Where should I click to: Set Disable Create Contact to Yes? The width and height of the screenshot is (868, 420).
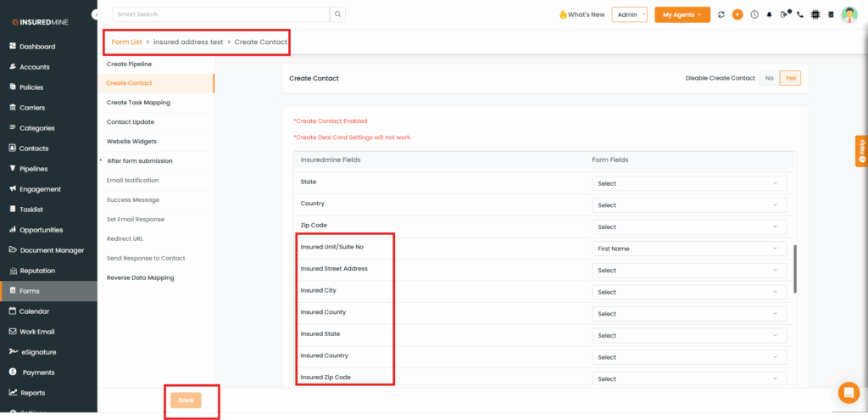790,78
